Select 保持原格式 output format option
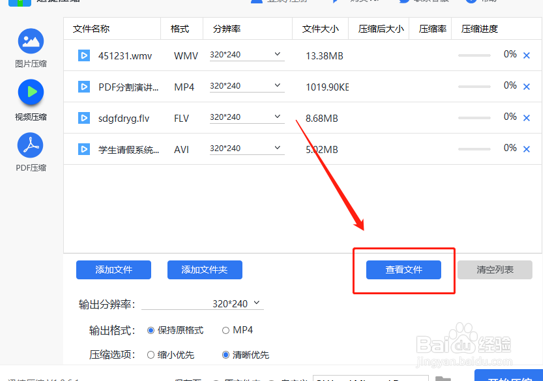This screenshot has height=381, width=543. [150, 330]
